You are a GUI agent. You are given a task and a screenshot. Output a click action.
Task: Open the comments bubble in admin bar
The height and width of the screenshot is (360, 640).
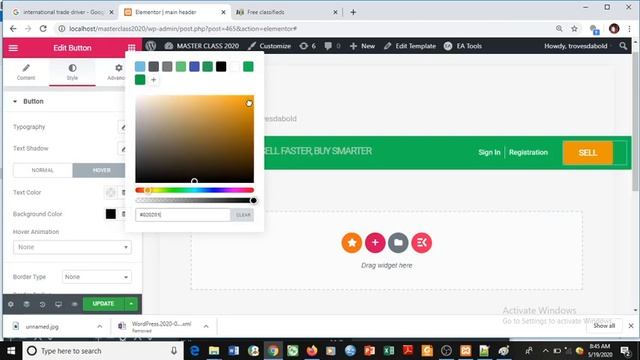coord(332,46)
